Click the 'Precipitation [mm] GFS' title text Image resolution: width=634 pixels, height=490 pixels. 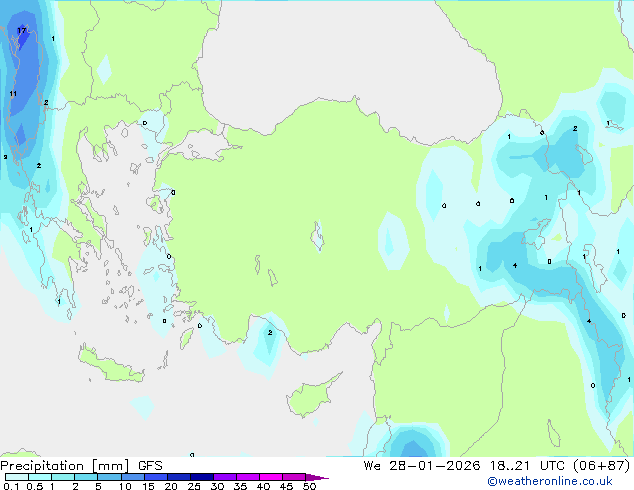pyautogui.click(x=81, y=466)
